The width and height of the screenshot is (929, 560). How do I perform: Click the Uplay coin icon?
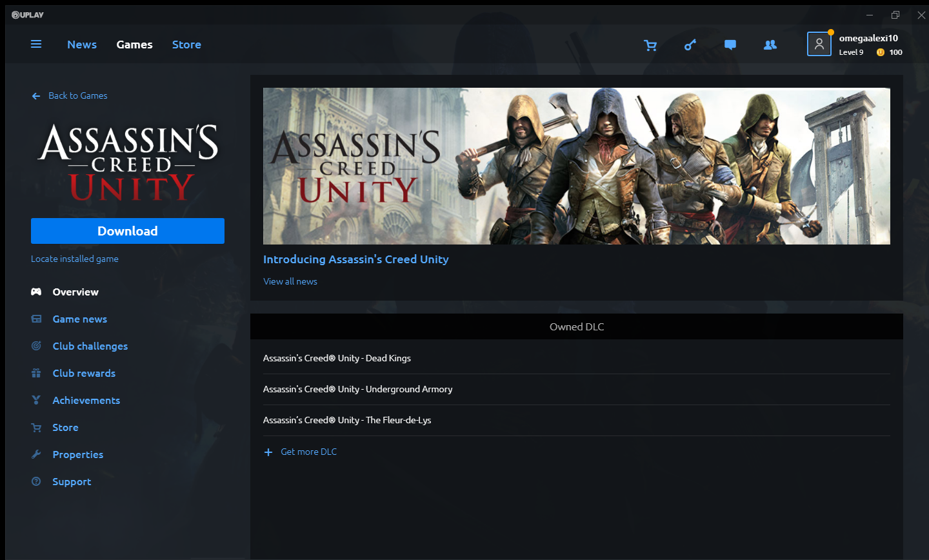pyautogui.click(x=881, y=52)
